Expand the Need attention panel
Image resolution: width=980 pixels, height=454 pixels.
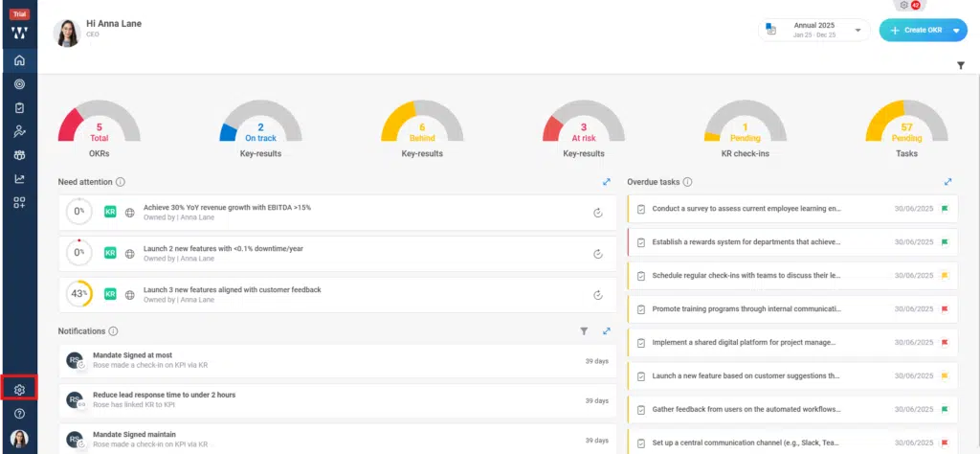[x=606, y=181]
